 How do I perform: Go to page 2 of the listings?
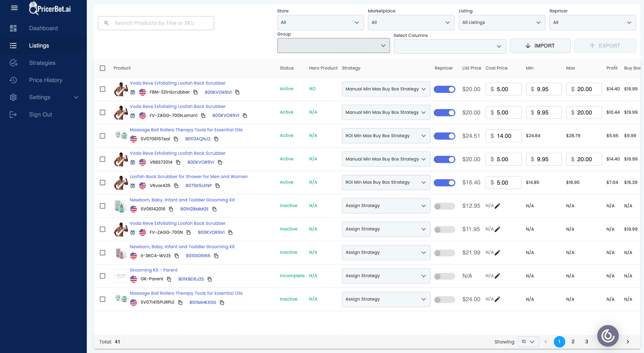[573, 342]
